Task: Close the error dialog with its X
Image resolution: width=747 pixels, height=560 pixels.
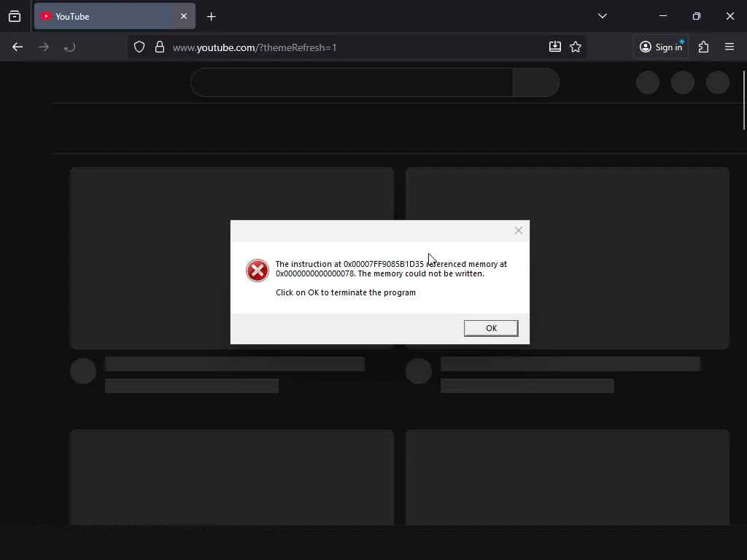Action: click(x=519, y=230)
